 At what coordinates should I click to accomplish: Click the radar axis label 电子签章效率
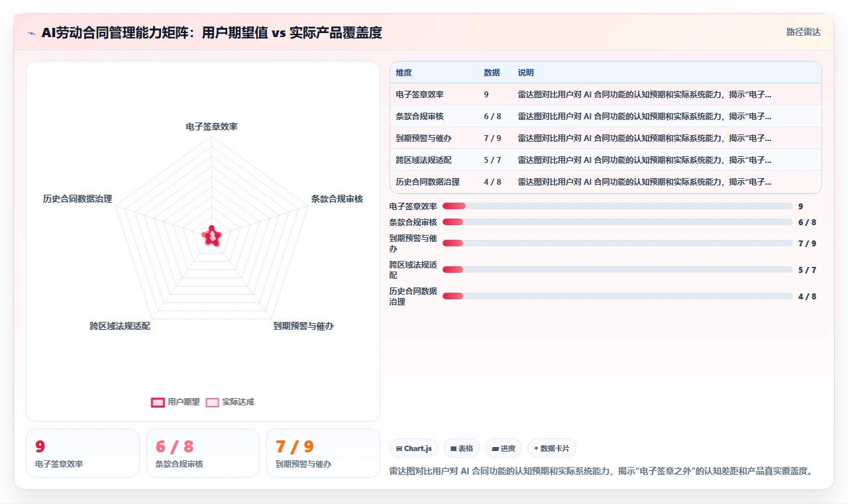[211, 126]
